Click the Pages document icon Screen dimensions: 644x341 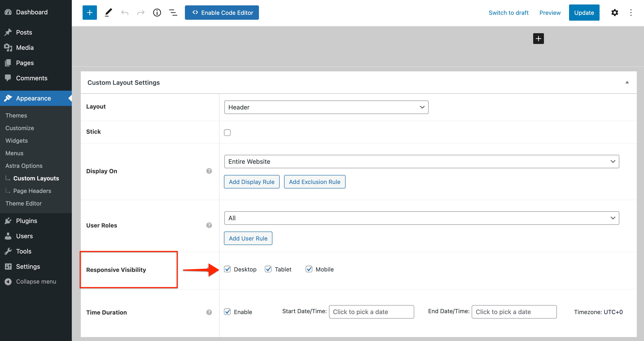8,63
